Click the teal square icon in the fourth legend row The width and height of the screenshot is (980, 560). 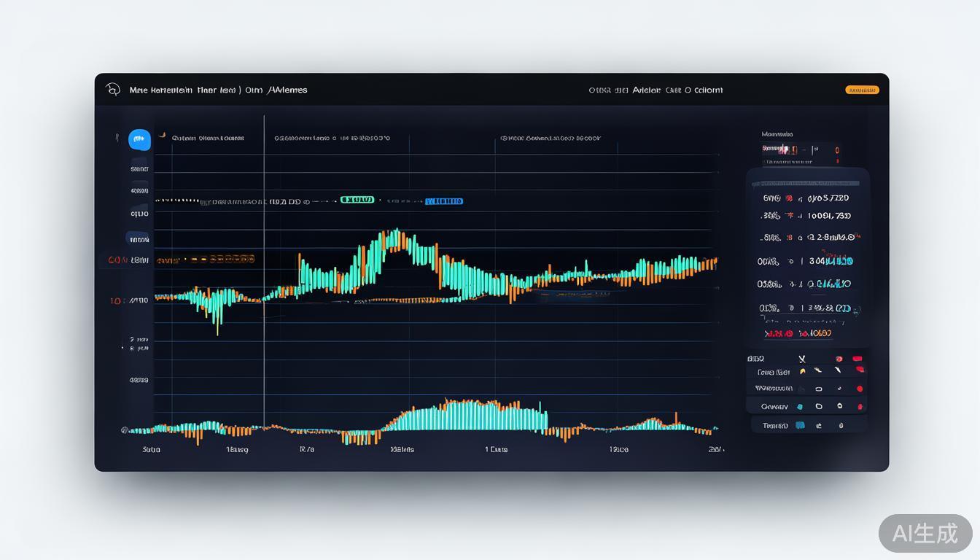click(x=800, y=406)
